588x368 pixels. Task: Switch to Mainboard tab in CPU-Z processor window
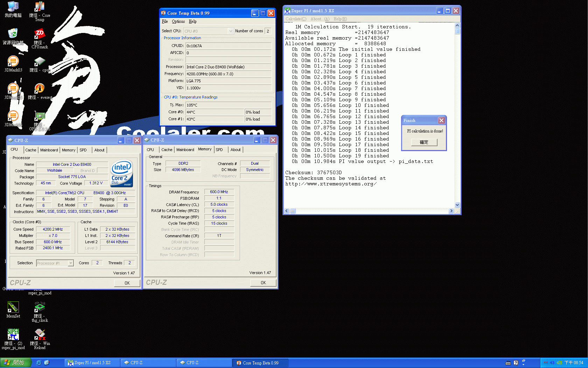49,150
